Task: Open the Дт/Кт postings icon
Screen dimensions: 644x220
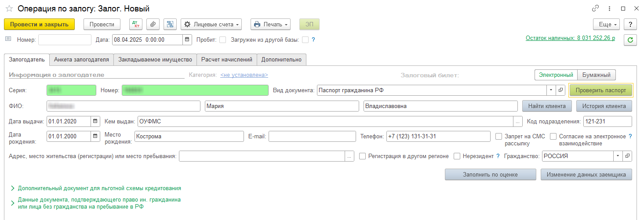Action: click(x=136, y=24)
